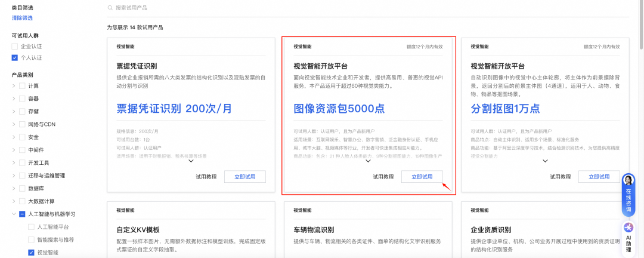Click 立即试用 on 票据凭证识别 card
This screenshot has height=258, width=644.
[245, 177]
